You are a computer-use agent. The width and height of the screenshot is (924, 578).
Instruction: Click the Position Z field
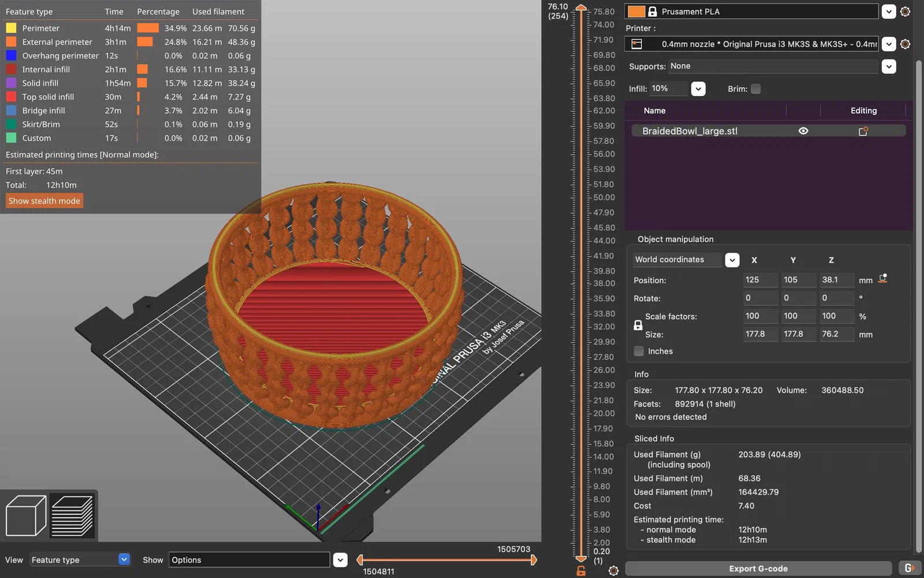tap(837, 280)
